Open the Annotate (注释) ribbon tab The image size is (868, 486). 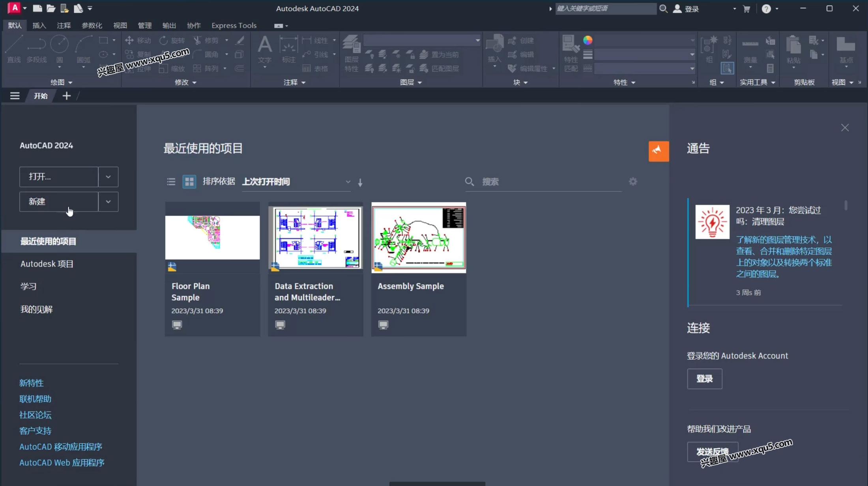point(64,25)
